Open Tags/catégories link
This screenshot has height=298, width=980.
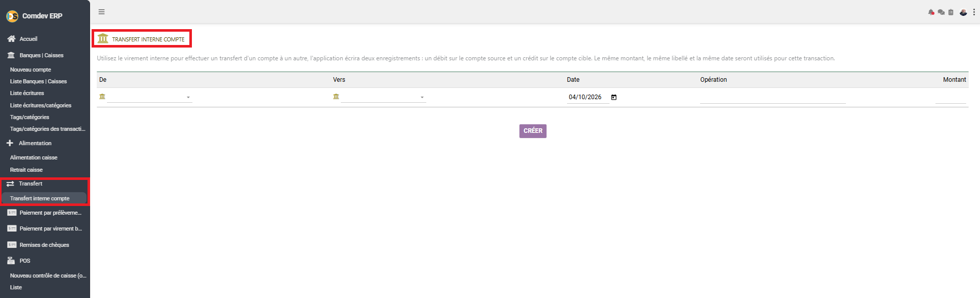pyautogui.click(x=30, y=117)
